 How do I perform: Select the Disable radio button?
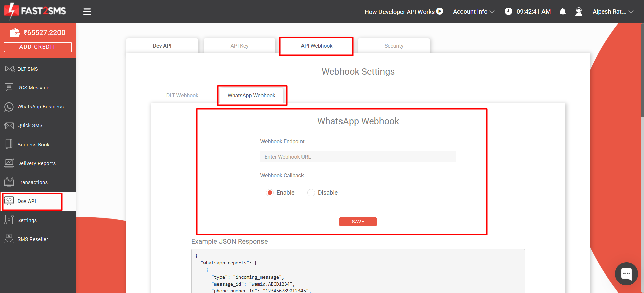(x=311, y=193)
